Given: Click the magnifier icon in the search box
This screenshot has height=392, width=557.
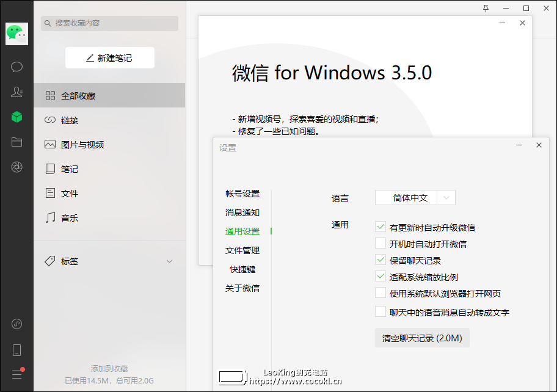Looking at the screenshot, I should pyautogui.click(x=48, y=23).
